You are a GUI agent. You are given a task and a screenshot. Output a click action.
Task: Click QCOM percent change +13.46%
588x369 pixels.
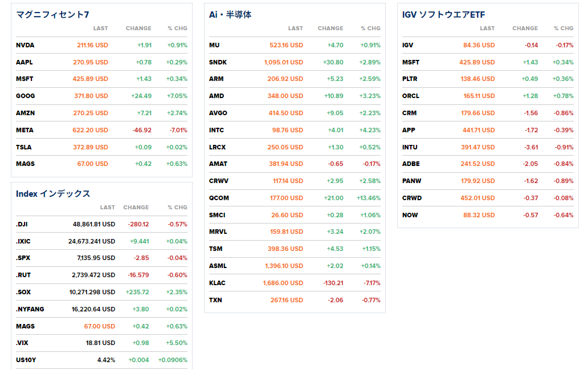369,198
